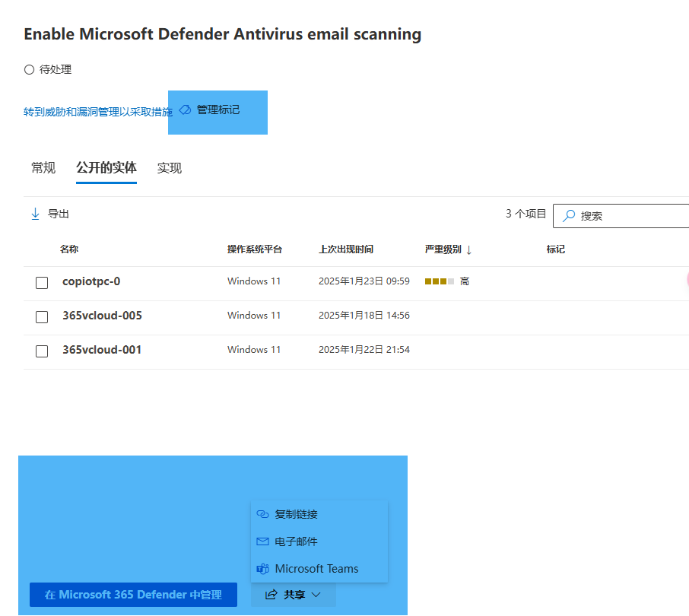Choose Microsoft Teams from the share menu
689x616 pixels.
[x=319, y=569]
